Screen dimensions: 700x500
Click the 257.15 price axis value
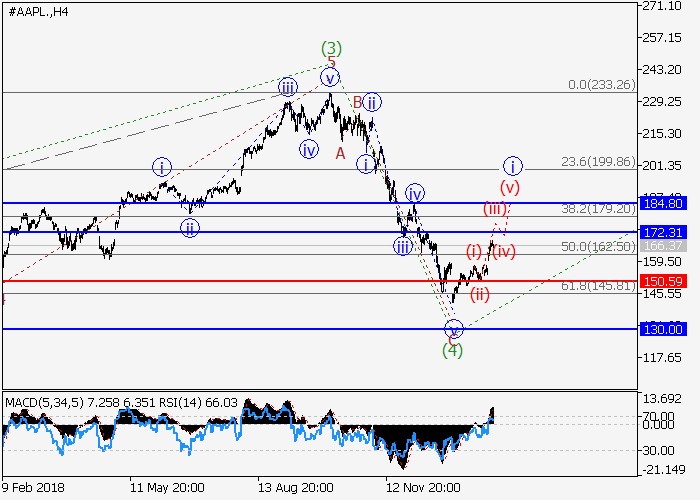click(x=662, y=38)
